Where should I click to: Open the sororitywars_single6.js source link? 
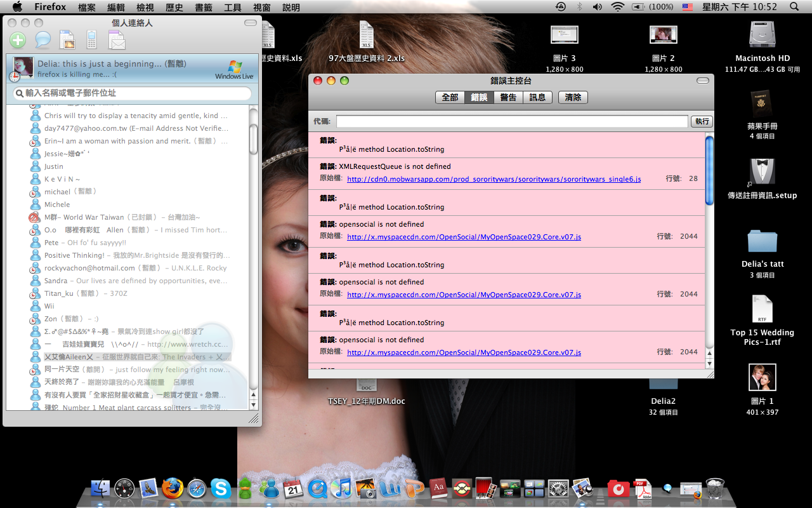point(494,179)
